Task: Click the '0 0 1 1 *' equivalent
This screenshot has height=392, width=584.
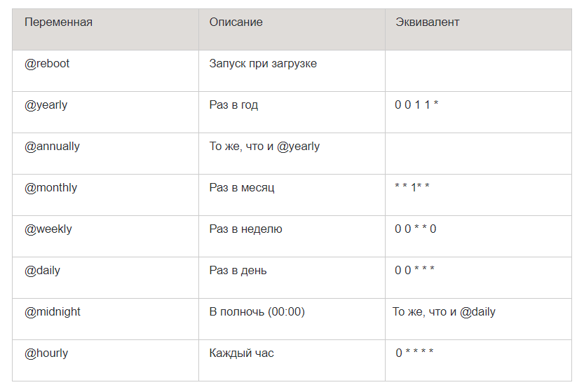Action: pyautogui.click(x=416, y=105)
